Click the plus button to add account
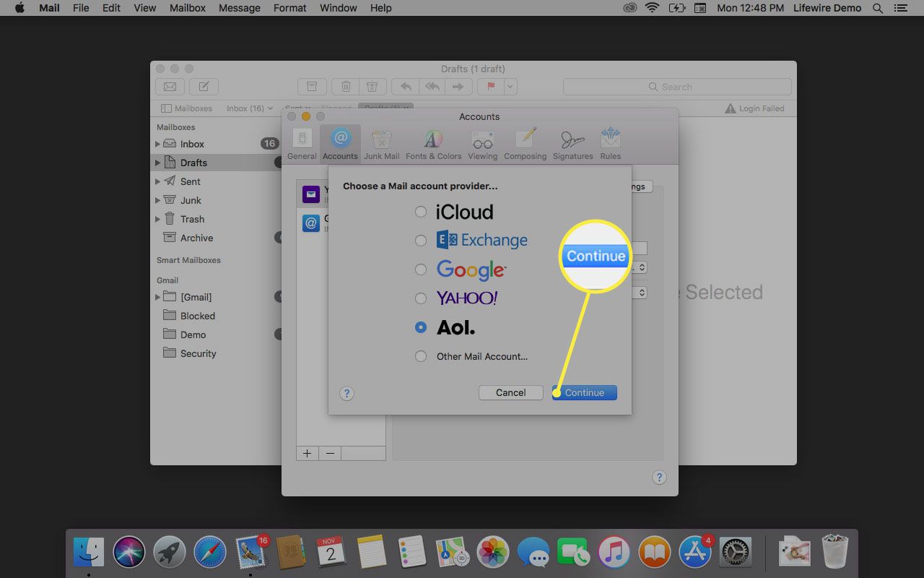The width and height of the screenshot is (924, 578). (x=308, y=453)
